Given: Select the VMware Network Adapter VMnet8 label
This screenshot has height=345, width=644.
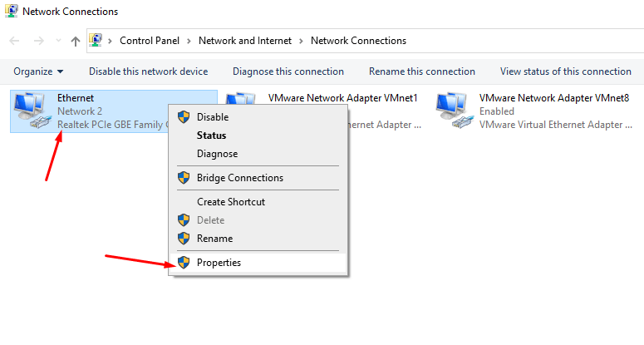Looking at the screenshot, I should [x=552, y=97].
